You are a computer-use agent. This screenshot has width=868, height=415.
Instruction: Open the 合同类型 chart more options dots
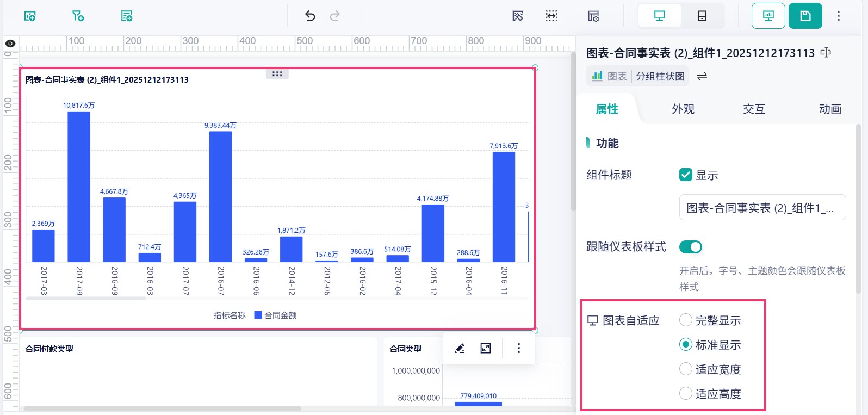[519, 348]
